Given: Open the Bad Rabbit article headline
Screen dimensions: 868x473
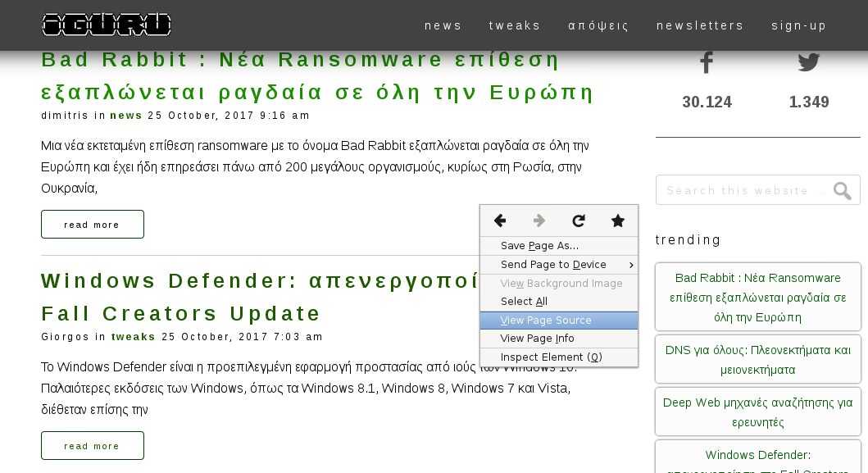Looking at the screenshot, I should coord(317,76).
